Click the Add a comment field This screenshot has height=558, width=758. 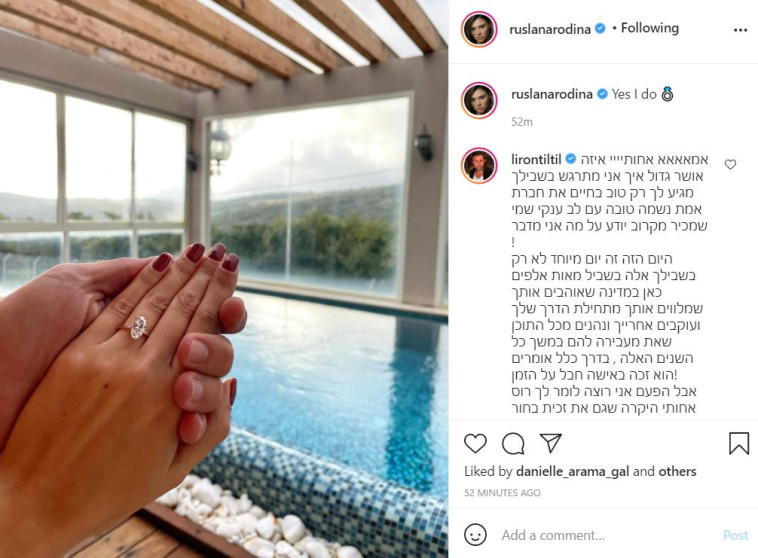[x=607, y=535]
